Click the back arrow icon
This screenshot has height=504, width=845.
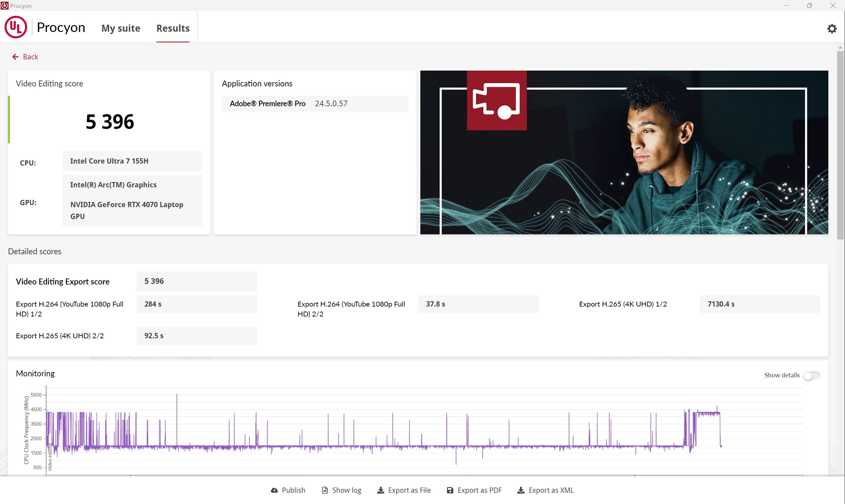tap(15, 57)
